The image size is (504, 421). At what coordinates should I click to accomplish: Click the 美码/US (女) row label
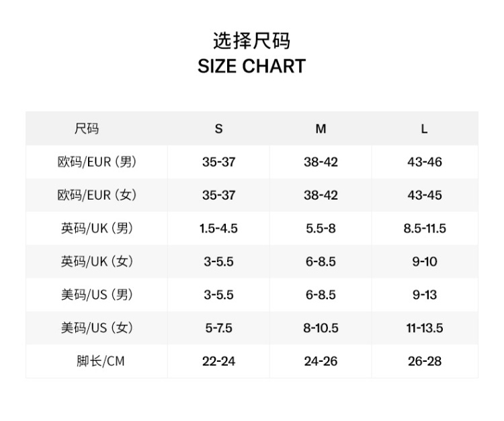[97, 328]
